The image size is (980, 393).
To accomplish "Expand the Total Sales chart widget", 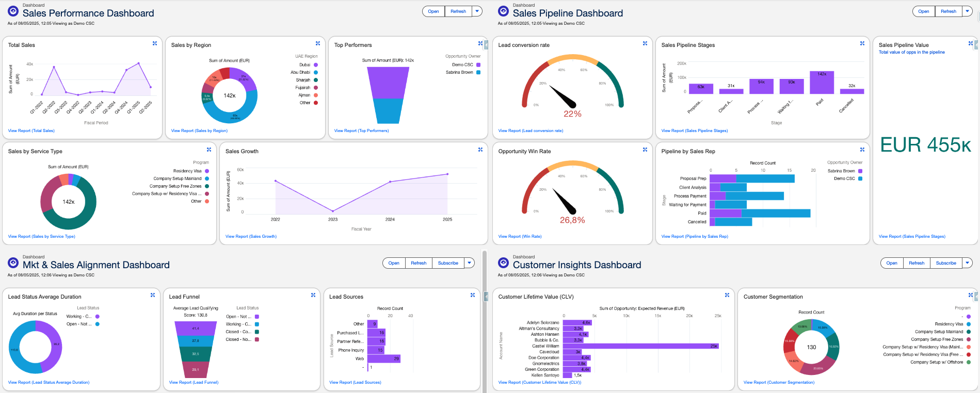I will [x=155, y=44].
